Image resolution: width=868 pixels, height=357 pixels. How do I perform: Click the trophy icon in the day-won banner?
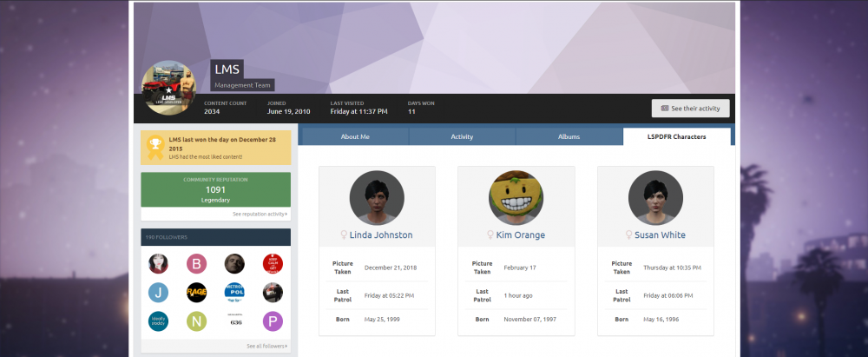(x=155, y=146)
